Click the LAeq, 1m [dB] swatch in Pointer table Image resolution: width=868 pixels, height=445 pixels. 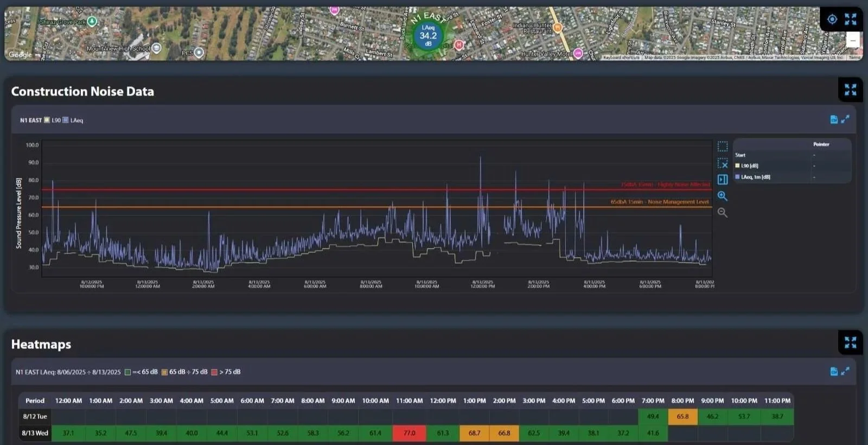click(x=737, y=177)
